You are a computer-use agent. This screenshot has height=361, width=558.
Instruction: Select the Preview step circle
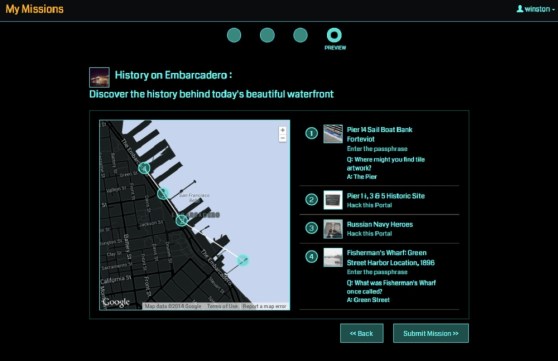pos(334,35)
